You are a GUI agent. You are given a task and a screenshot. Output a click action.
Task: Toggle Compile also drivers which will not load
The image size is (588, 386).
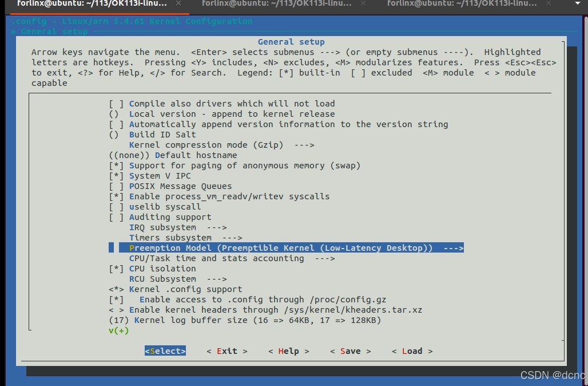(222, 104)
